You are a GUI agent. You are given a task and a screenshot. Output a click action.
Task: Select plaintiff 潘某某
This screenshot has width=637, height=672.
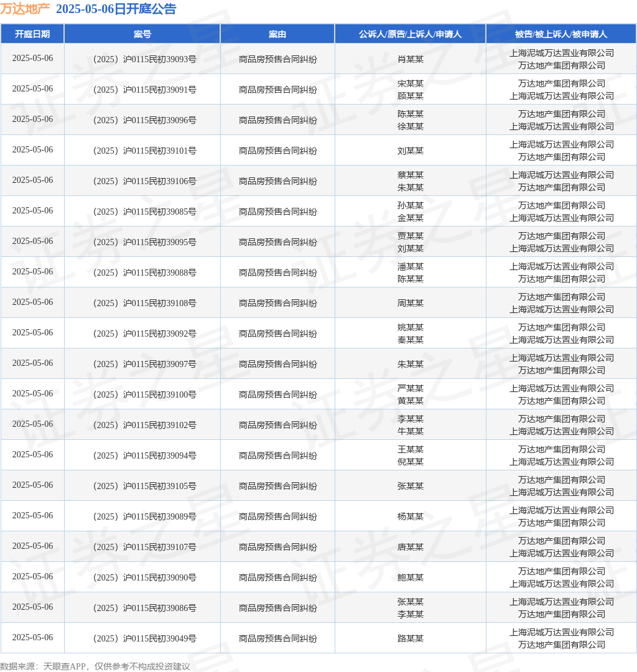(411, 266)
